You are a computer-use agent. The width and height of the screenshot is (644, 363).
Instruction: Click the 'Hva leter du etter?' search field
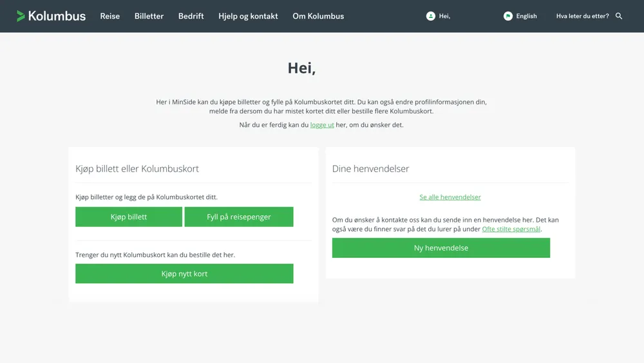582,16
